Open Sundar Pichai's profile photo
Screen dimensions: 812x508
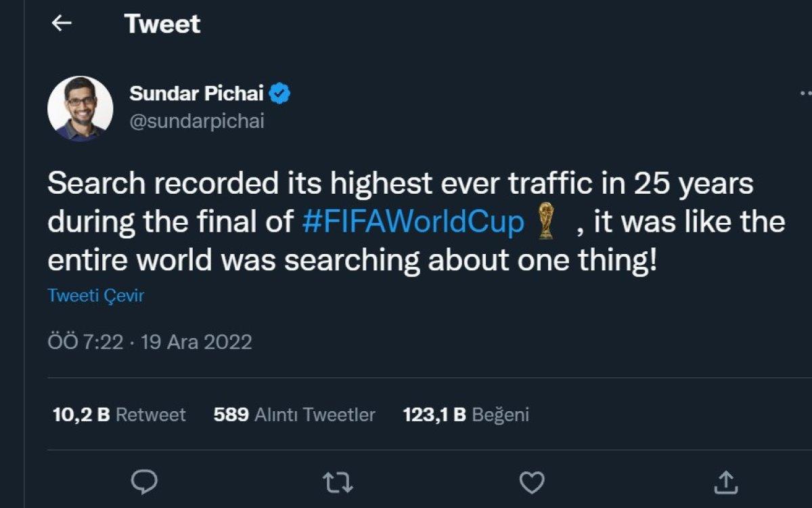(x=81, y=108)
